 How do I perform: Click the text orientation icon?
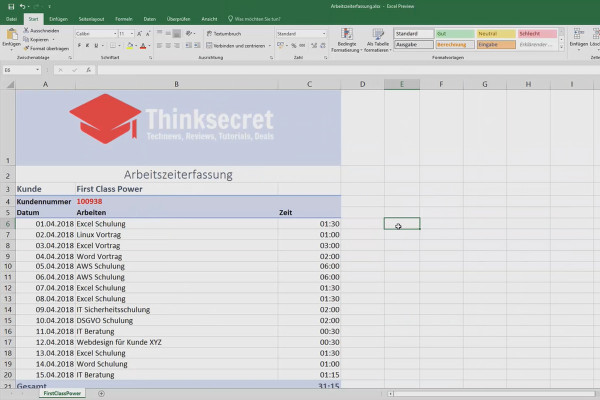(x=189, y=33)
